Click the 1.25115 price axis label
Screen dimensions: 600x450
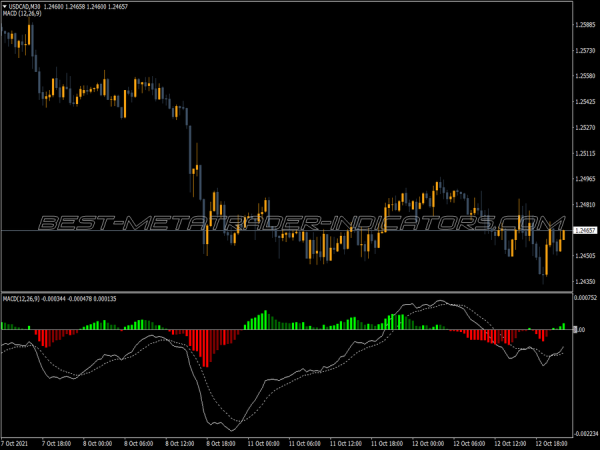(585, 153)
